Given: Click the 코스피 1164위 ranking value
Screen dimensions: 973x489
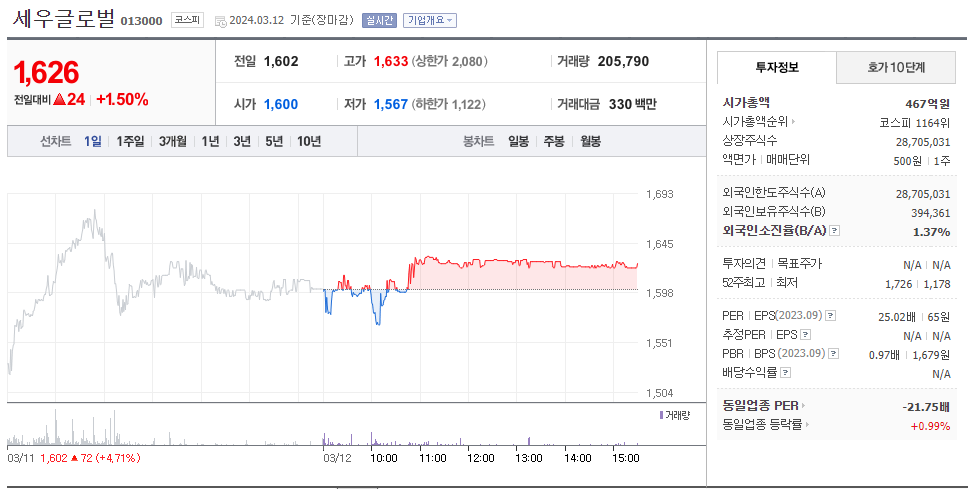Looking at the screenshot, I should 915,122.
